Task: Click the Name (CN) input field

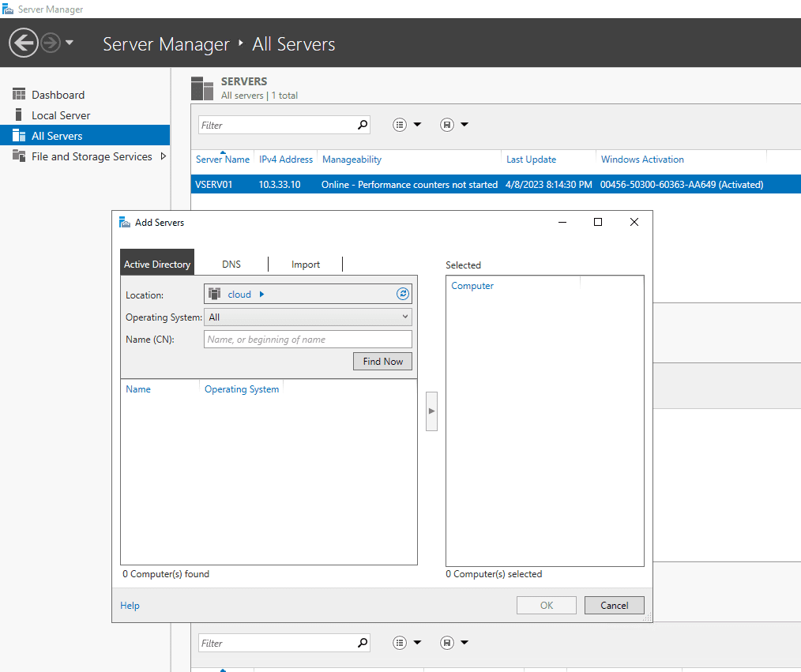Action: (x=307, y=339)
